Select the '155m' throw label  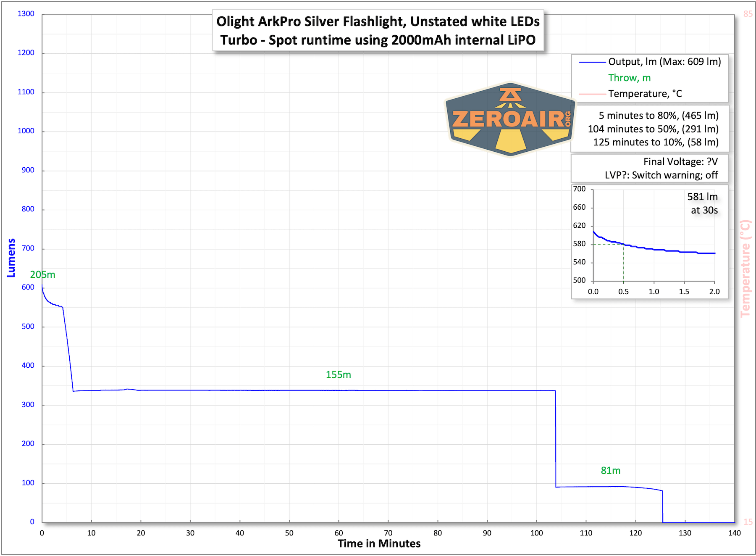[338, 375]
